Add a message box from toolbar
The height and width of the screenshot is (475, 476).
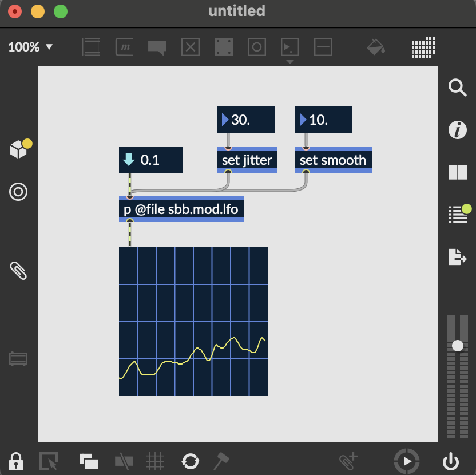tap(124, 47)
